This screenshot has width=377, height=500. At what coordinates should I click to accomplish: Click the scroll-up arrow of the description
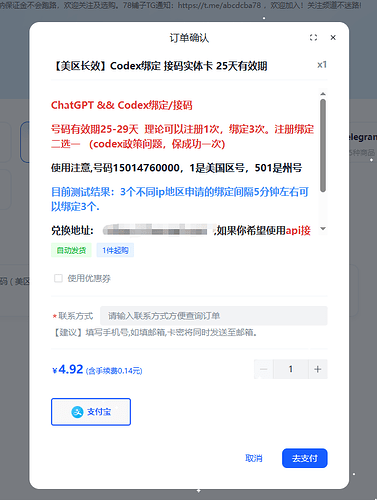tap(323, 94)
